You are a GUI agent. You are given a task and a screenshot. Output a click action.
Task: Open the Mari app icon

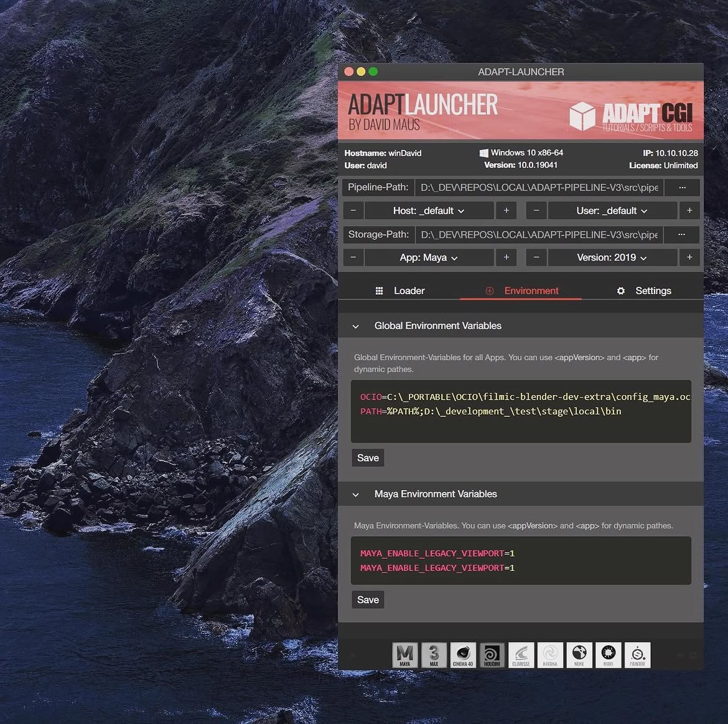(608, 655)
